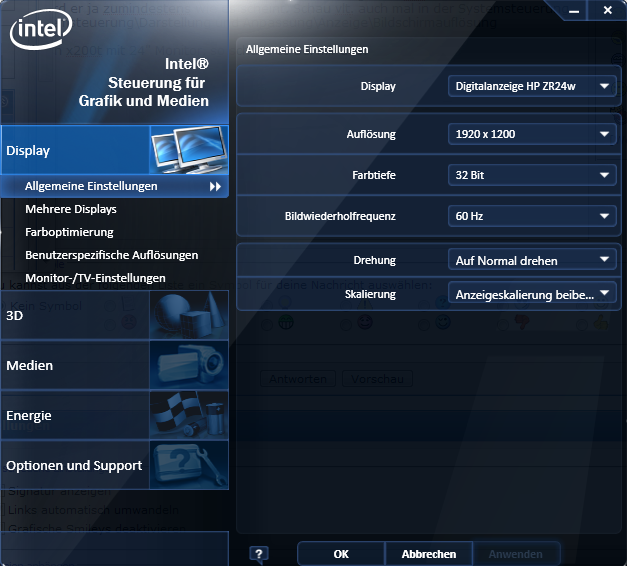The height and width of the screenshot is (566, 627).
Task: Click the Abbrechen button
Action: point(429,554)
